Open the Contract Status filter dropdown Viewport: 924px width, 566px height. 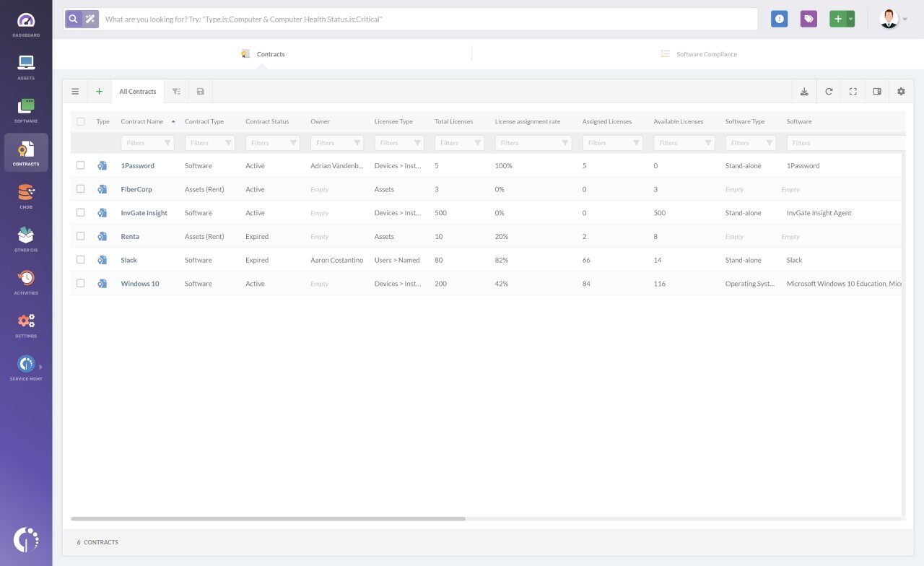click(293, 142)
